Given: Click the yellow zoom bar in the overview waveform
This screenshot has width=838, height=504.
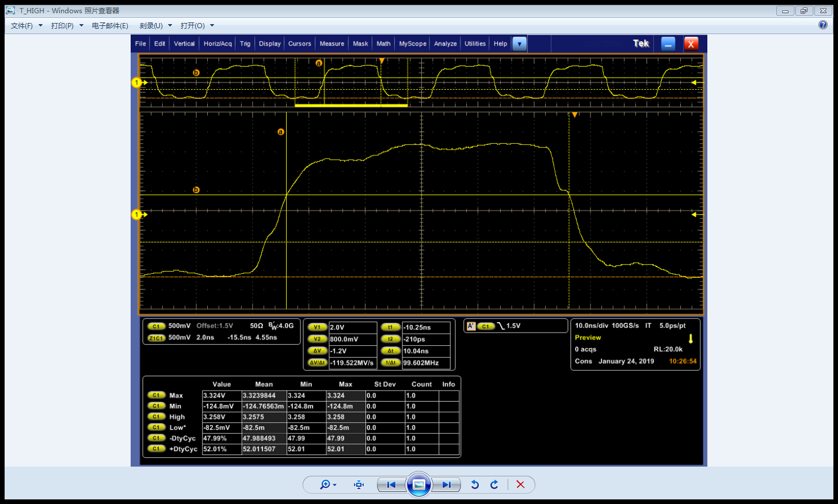Looking at the screenshot, I should pos(351,105).
